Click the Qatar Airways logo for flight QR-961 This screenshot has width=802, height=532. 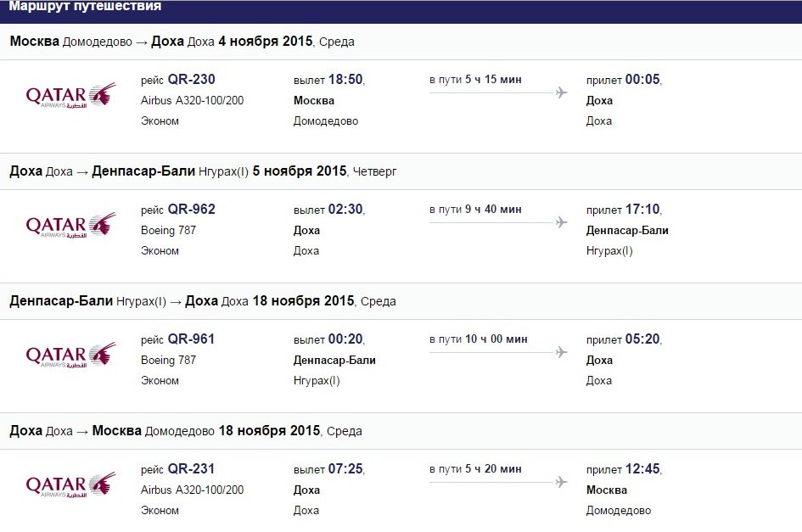click(x=70, y=355)
